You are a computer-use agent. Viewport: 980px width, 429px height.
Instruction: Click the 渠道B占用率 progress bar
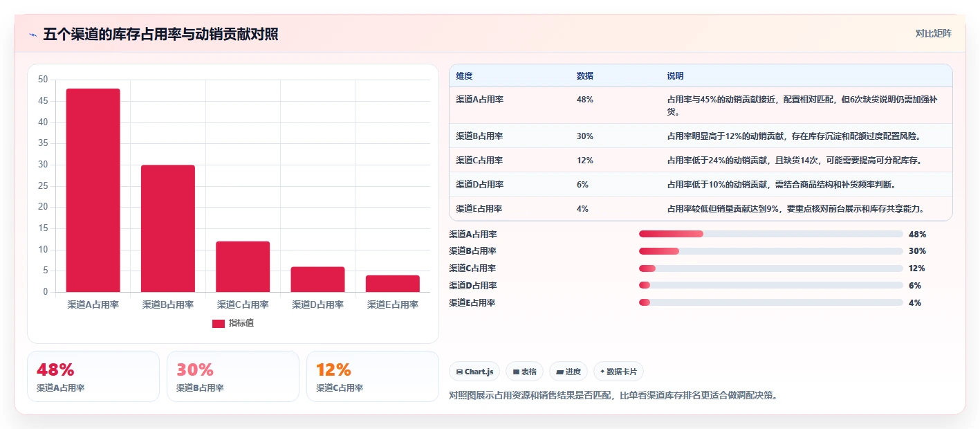771,251
